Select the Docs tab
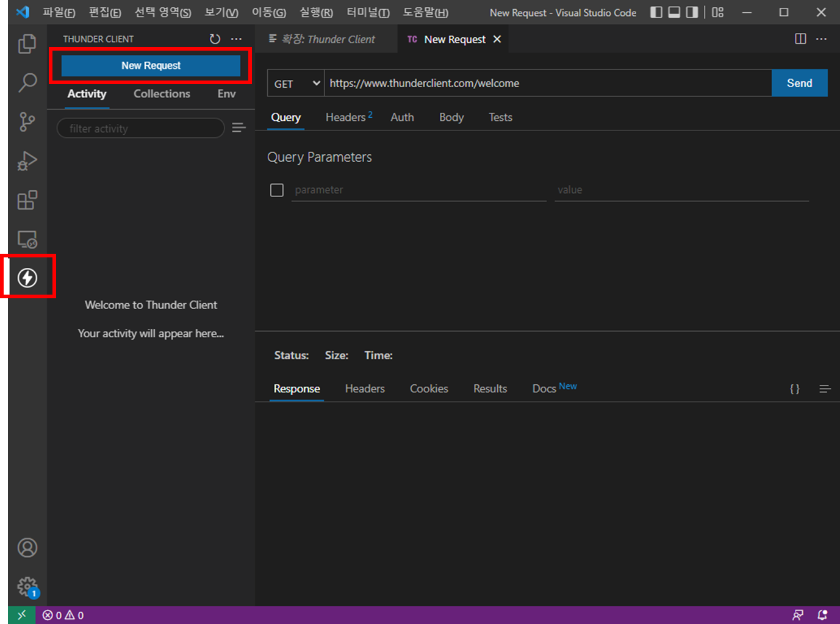The image size is (840, 624). click(554, 389)
